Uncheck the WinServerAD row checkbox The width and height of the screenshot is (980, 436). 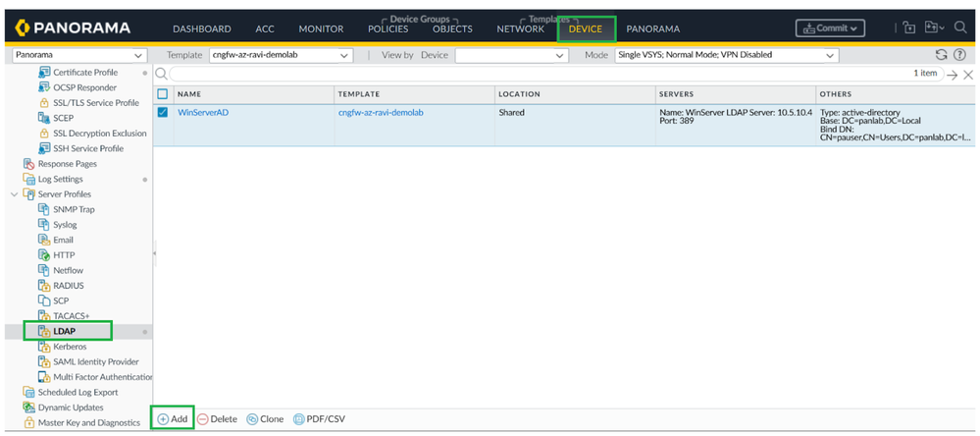(163, 113)
